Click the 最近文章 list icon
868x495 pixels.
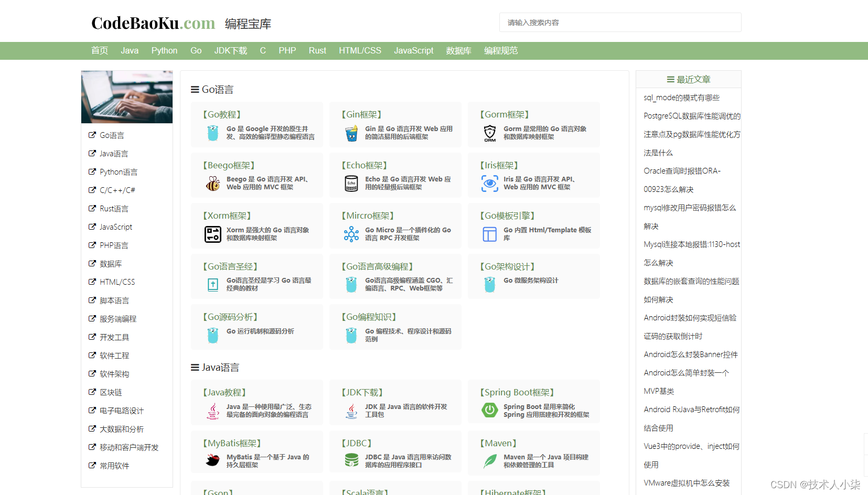tap(670, 80)
